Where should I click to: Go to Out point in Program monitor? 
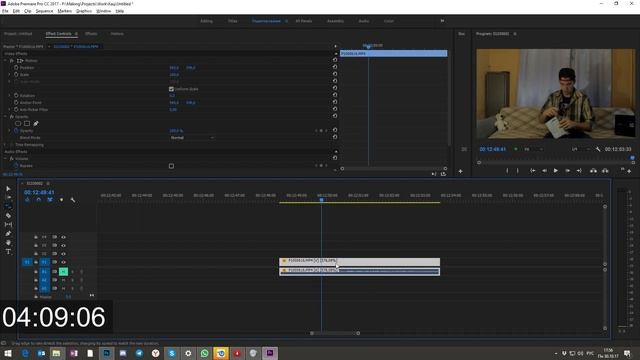click(579, 171)
